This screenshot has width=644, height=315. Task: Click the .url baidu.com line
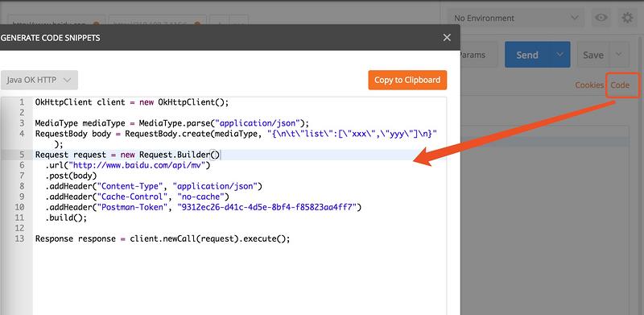pos(128,165)
